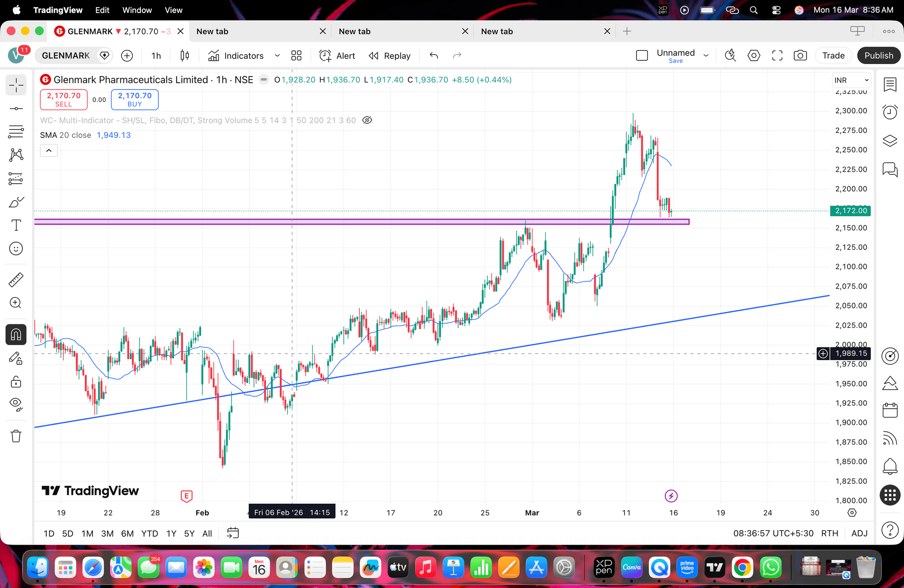Click the earnings E marker on timeline
Image resolution: width=904 pixels, height=588 pixels.
(x=186, y=496)
